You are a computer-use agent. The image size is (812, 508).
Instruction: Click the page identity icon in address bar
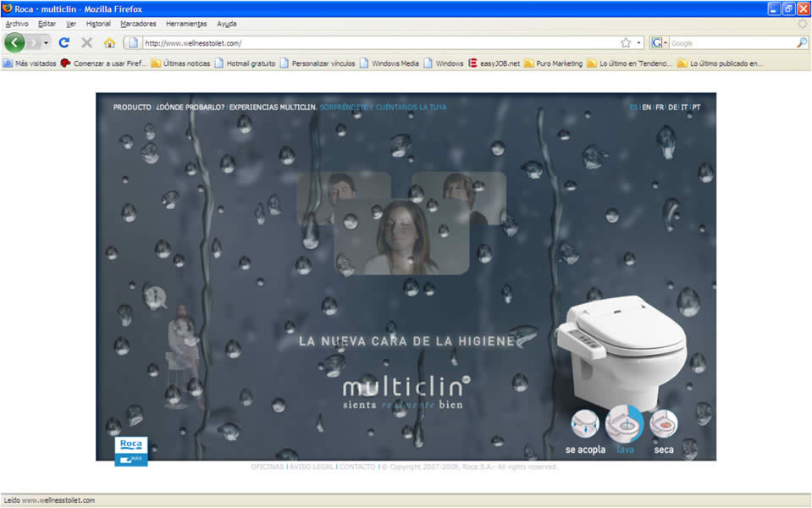click(x=133, y=43)
